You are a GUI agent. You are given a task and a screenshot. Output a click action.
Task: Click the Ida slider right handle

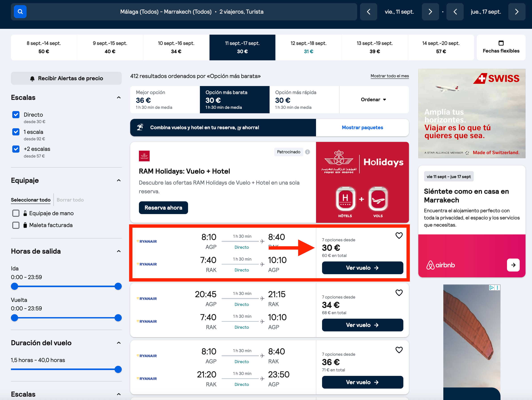tap(118, 286)
